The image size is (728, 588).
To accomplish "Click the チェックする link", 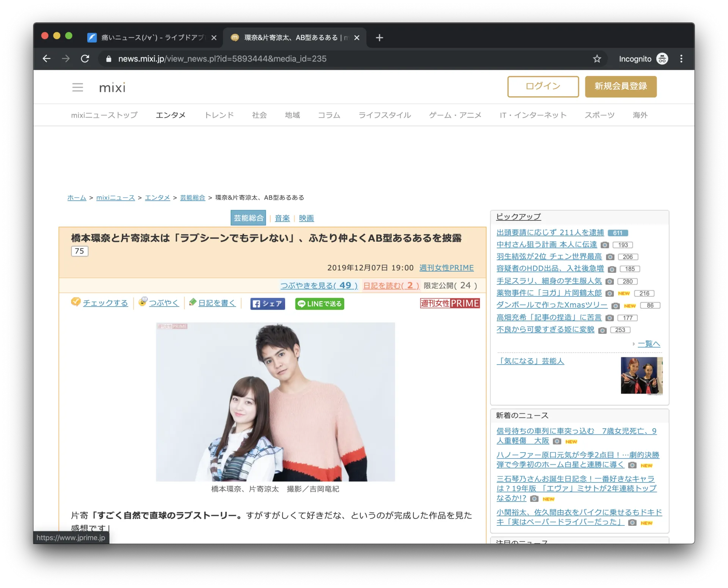I will point(105,303).
